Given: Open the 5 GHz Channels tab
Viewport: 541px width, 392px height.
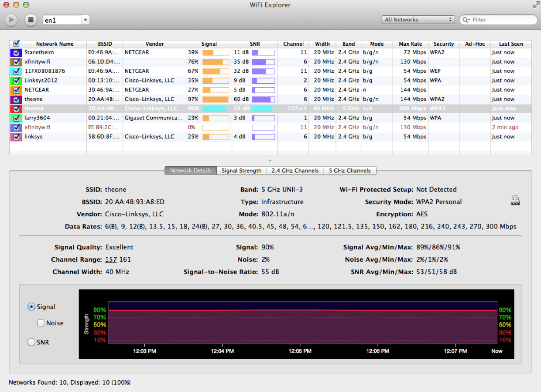Looking at the screenshot, I should click(350, 170).
